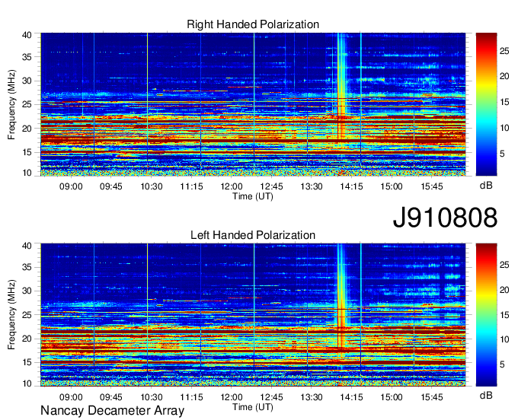The image size is (518, 420).
Task: Click the 15:00 time tick of Left Handed plot
Action: tap(392, 397)
